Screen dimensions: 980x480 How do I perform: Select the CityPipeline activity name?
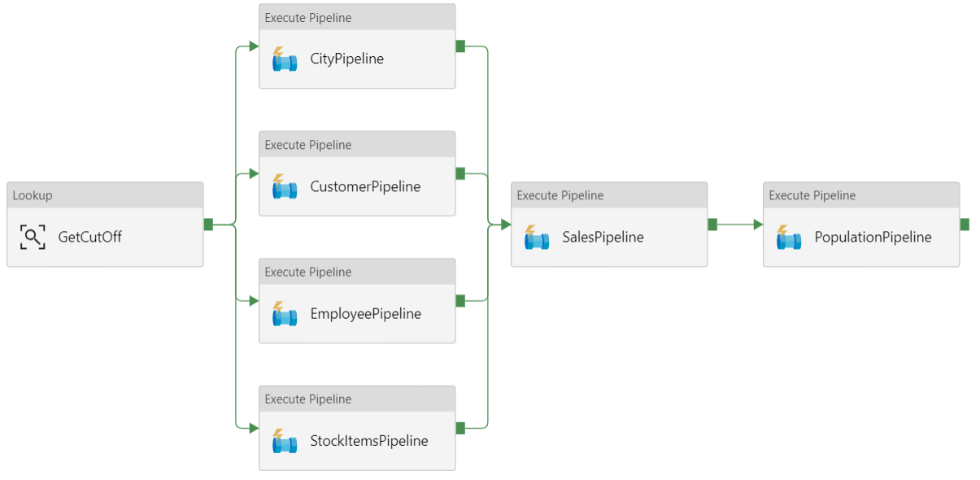coord(347,59)
